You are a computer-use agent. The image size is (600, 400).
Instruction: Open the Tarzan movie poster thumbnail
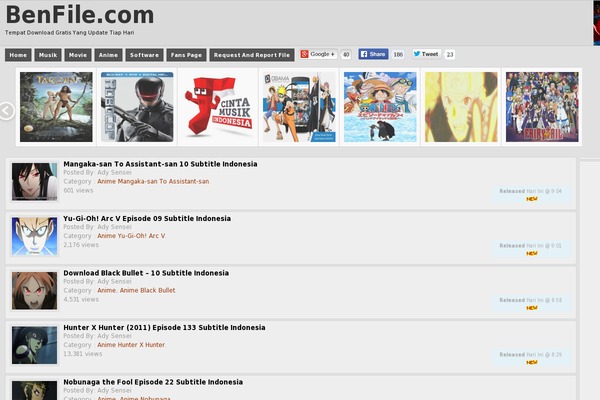[x=56, y=107]
